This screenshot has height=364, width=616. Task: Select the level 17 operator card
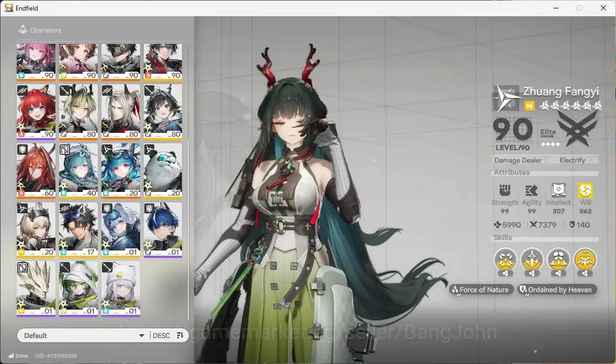pos(78,230)
